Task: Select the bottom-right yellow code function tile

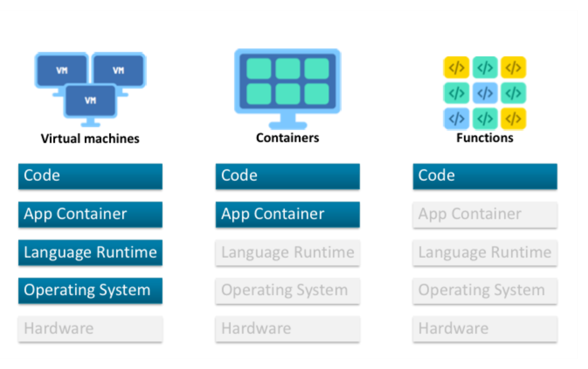Action: point(514,118)
